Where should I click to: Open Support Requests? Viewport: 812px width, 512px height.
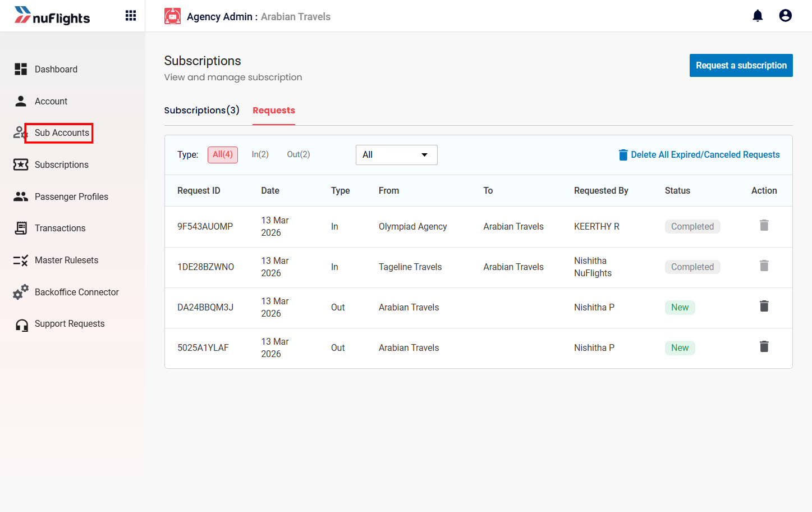point(70,323)
